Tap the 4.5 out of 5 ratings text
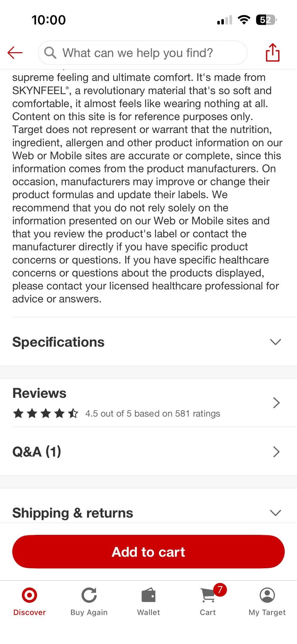Viewport: 297px width, 644px height. [x=153, y=414]
